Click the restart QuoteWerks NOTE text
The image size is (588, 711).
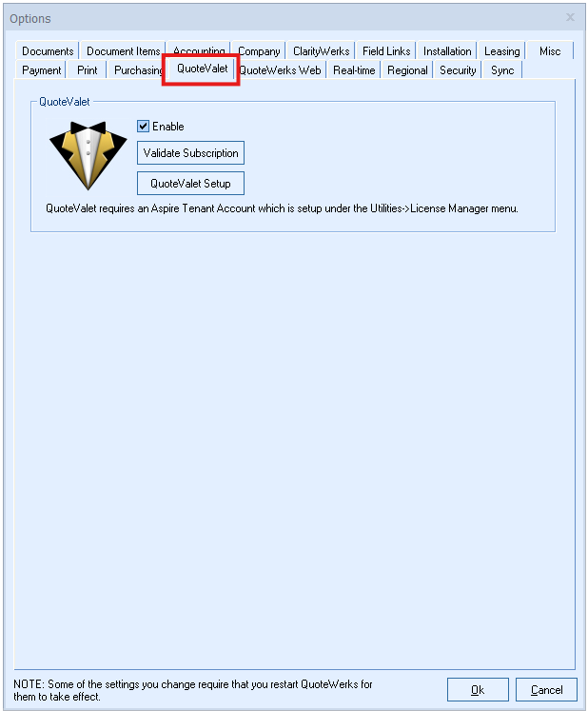coord(193,690)
